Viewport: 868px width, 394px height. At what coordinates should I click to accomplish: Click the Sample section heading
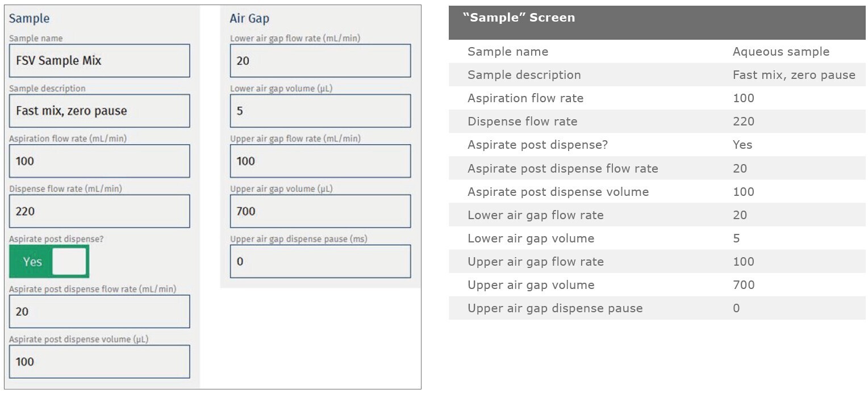point(29,18)
